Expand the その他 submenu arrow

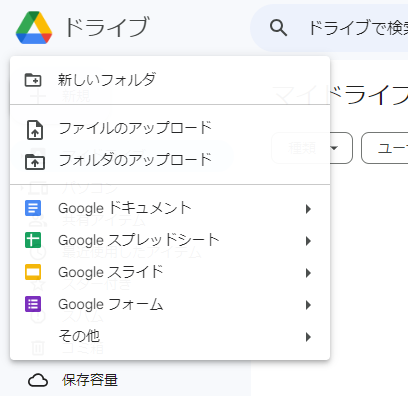(x=308, y=337)
